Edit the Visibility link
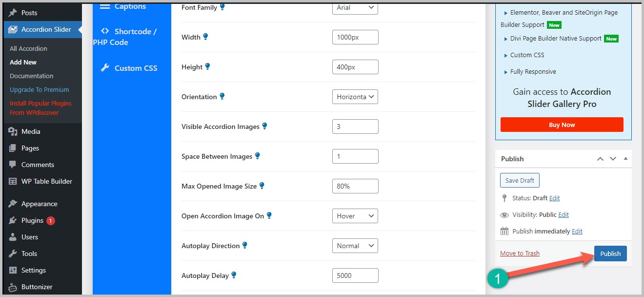 pos(563,214)
